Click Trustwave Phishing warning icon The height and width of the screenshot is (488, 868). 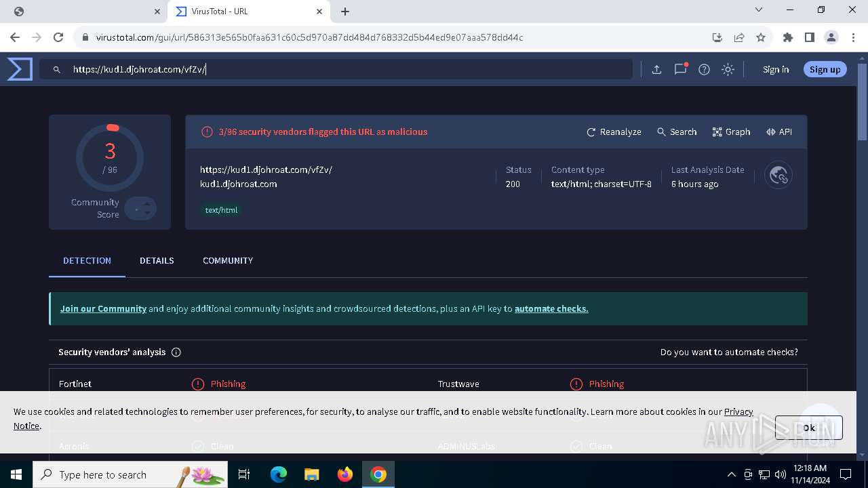click(576, 384)
